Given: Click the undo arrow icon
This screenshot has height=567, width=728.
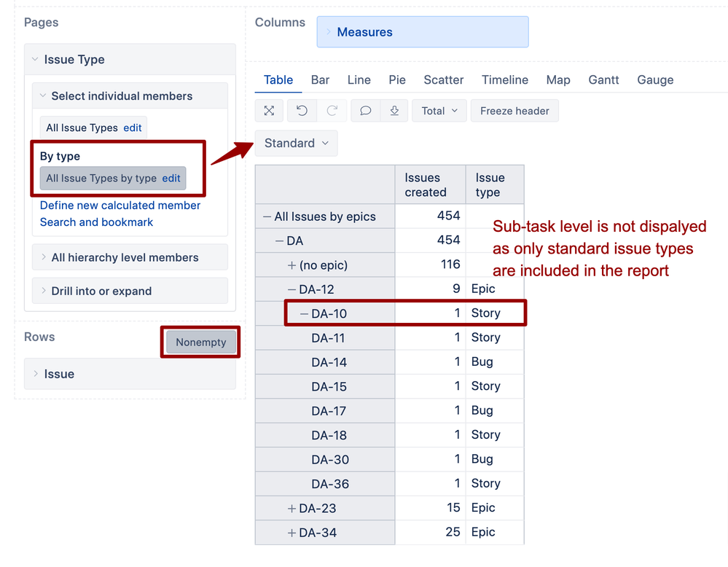Looking at the screenshot, I should 302,111.
